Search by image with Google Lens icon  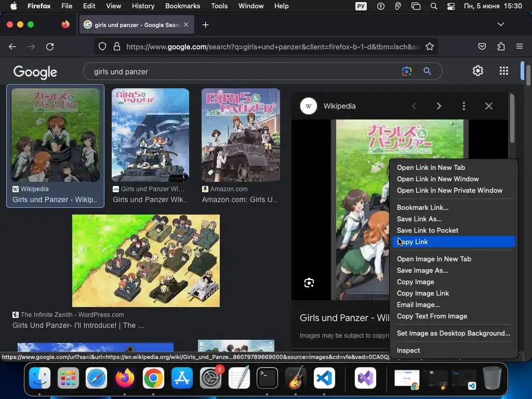click(406, 71)
